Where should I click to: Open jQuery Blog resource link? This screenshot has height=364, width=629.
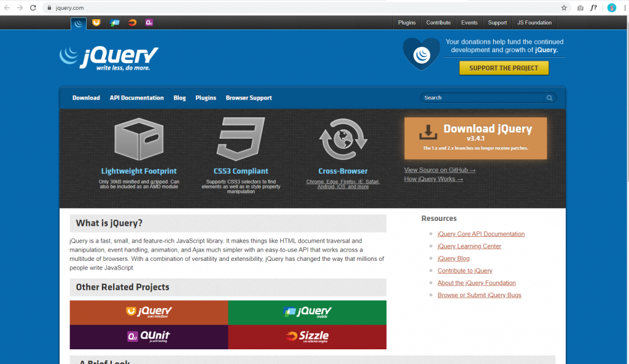coord(453,258)
